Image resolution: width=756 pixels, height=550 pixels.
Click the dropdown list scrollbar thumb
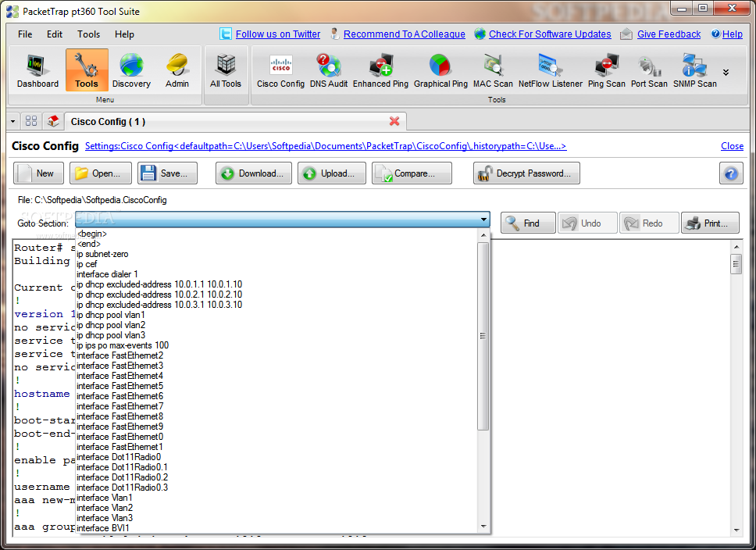click(x=483, y=336)
